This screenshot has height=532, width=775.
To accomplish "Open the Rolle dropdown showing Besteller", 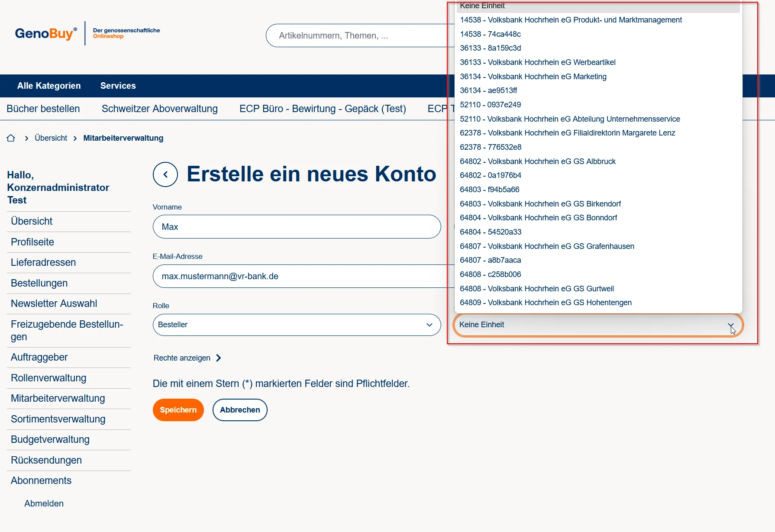I will coord(297,325).
